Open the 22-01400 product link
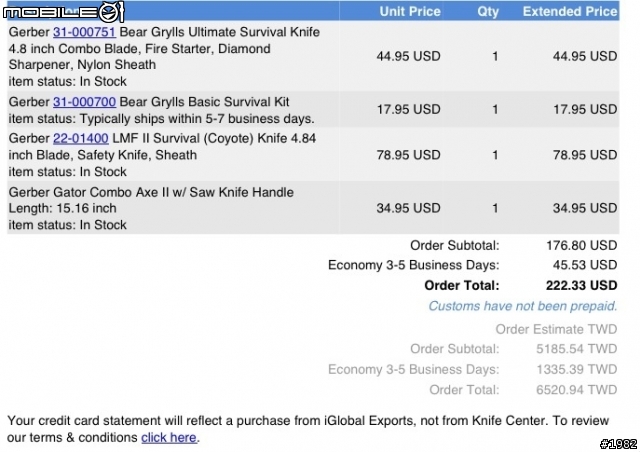The height and width of the screenshot is (452, 640). (x=80, y=138)
